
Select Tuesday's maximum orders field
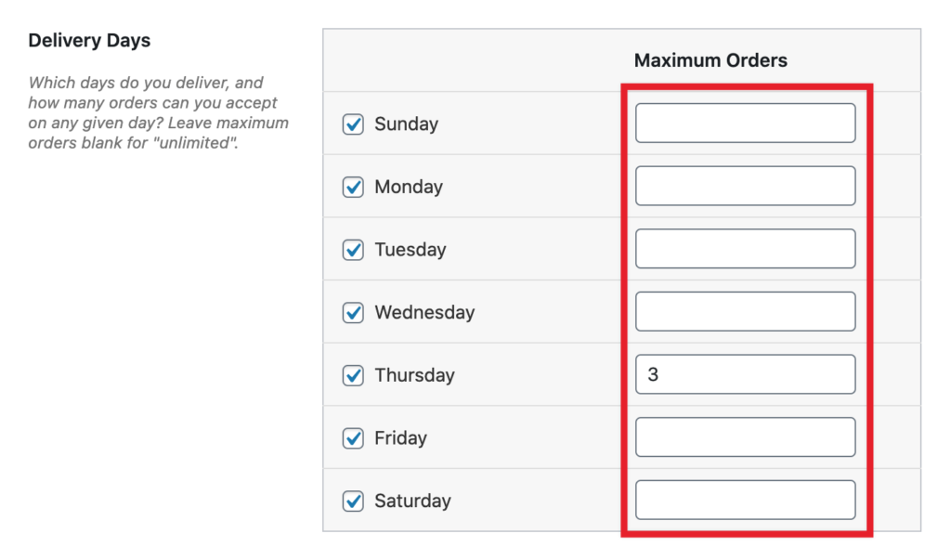click(x=745, y=249)
